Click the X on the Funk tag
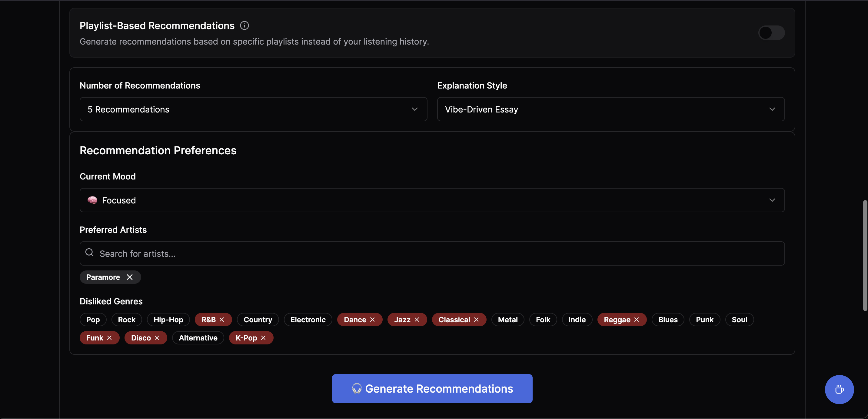Viewport: 868px width, 419px height. pos(109,338)
